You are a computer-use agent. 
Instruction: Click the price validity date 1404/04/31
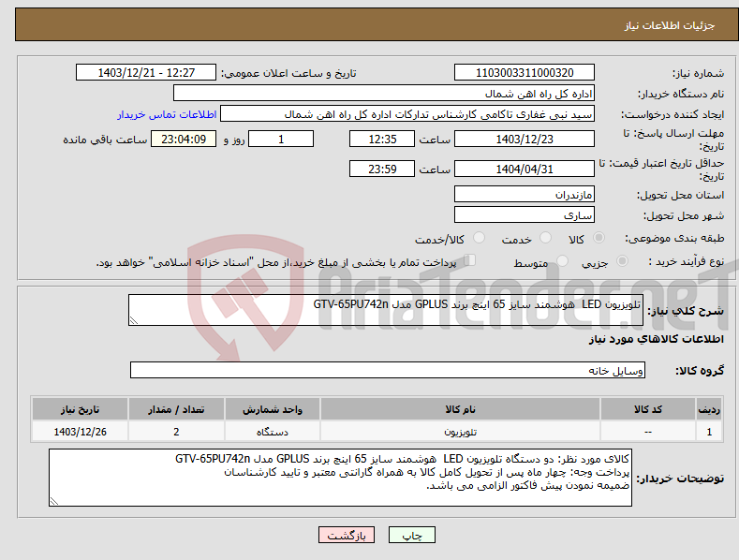pyautogui.click(x=525, y=169)
